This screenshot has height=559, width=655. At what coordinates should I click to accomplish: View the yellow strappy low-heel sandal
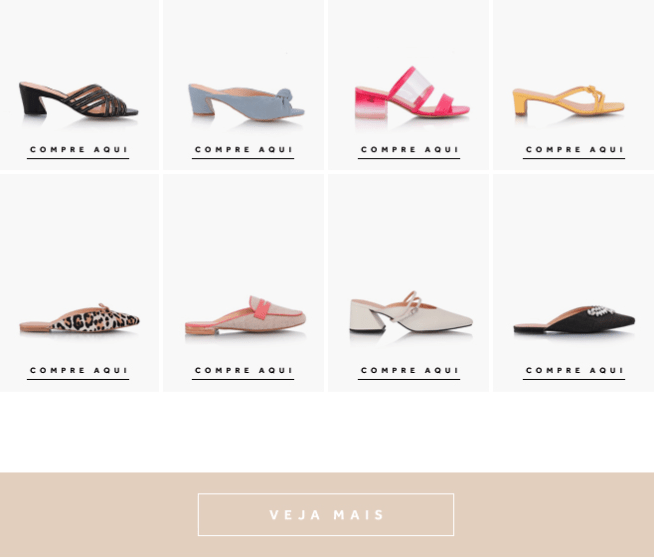point(569,100)
